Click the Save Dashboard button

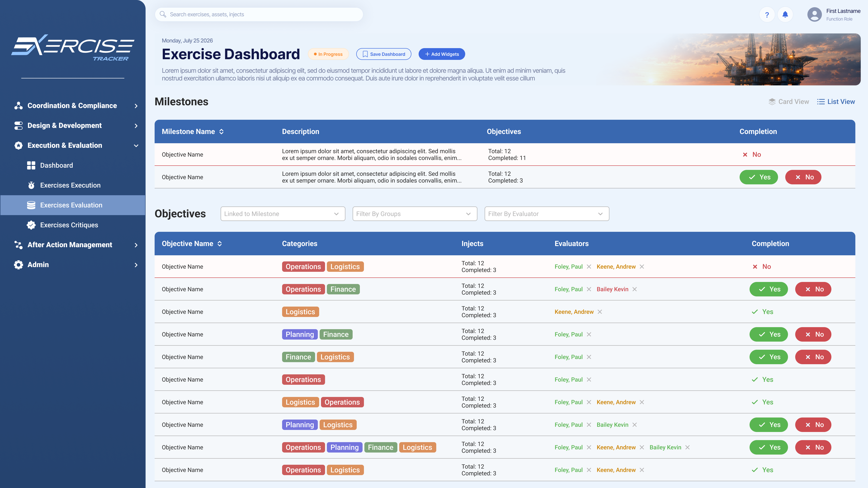point(383,54)
